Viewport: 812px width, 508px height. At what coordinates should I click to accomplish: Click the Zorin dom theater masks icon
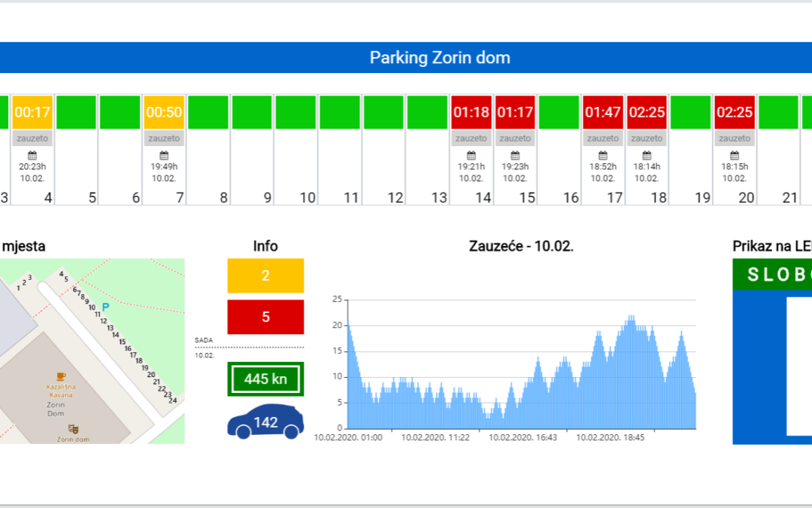coord(73,428)
